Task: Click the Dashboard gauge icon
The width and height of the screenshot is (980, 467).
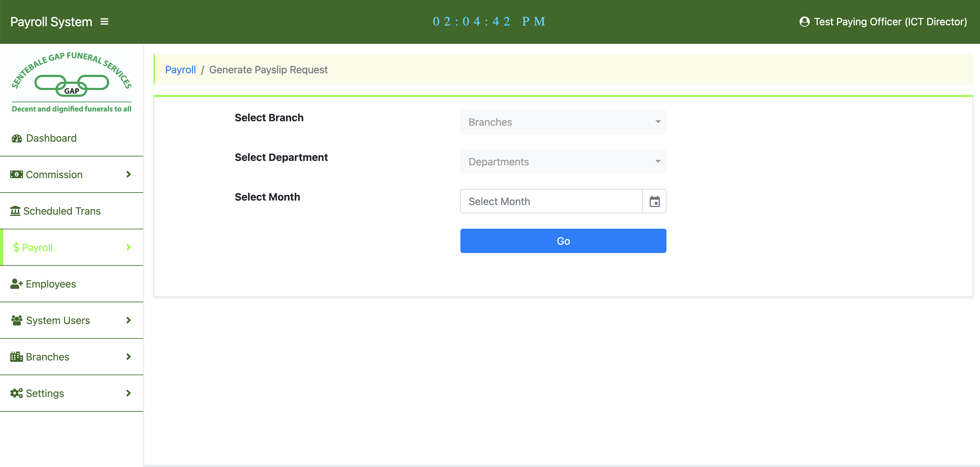Action: click(x=17, y=139)
